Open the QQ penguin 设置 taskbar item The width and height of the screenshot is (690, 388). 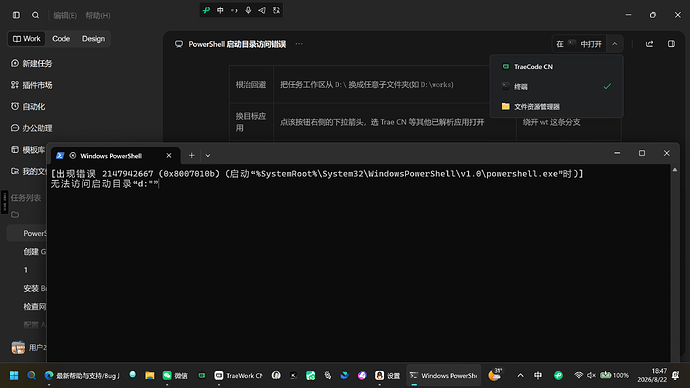388,375
